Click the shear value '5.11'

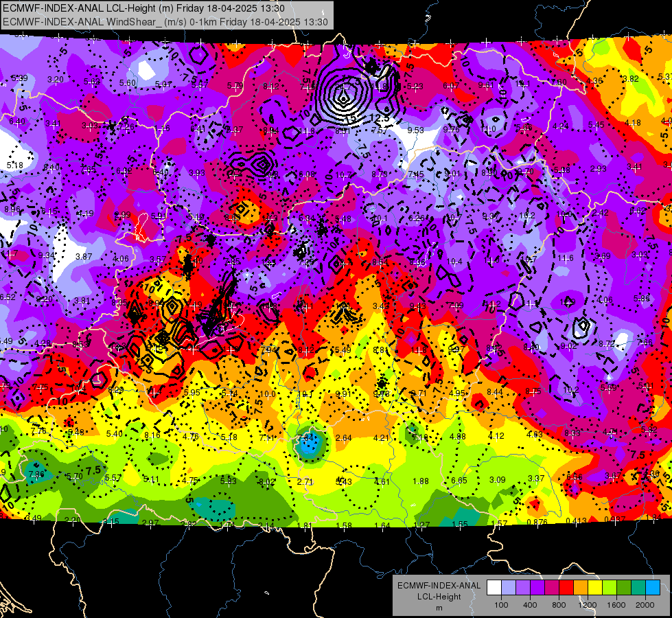click(x=151, y=479)
